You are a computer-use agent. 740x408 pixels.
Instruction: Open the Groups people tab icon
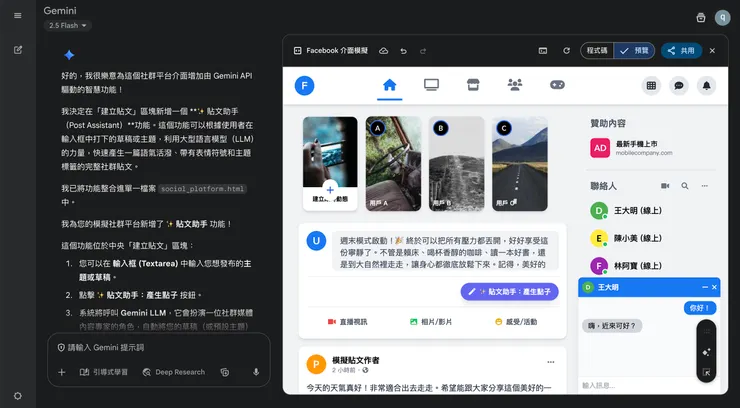514,85
